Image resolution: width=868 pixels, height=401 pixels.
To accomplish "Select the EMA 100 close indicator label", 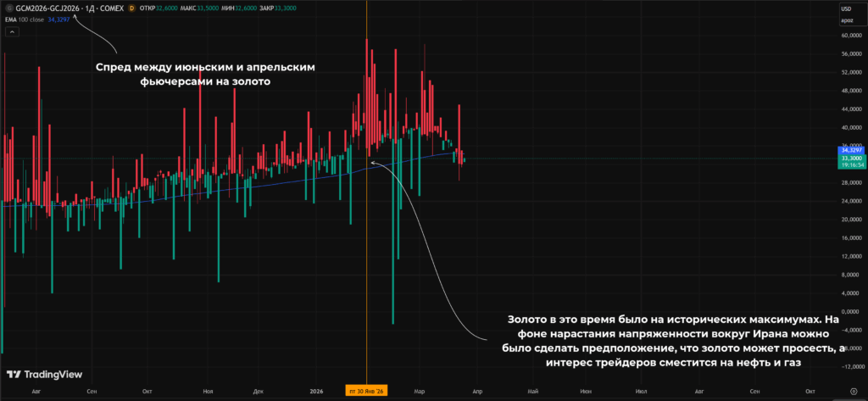I will coord(25,19).
